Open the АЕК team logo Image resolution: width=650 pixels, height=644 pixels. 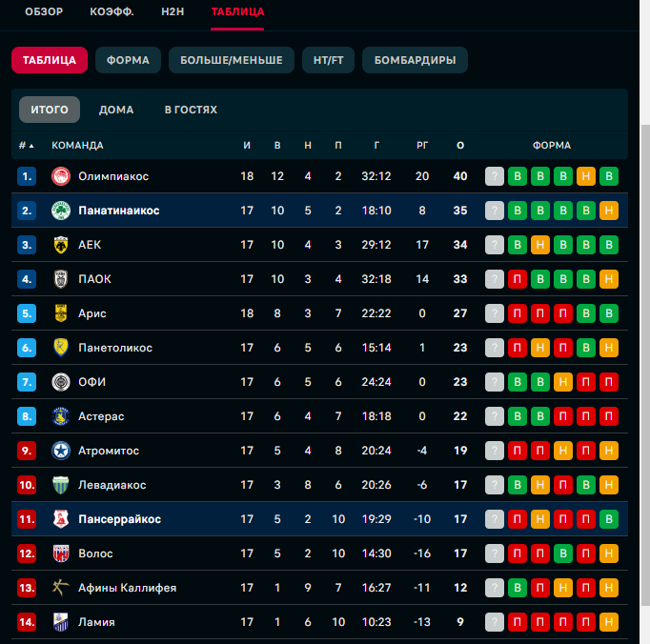[61, 245]
